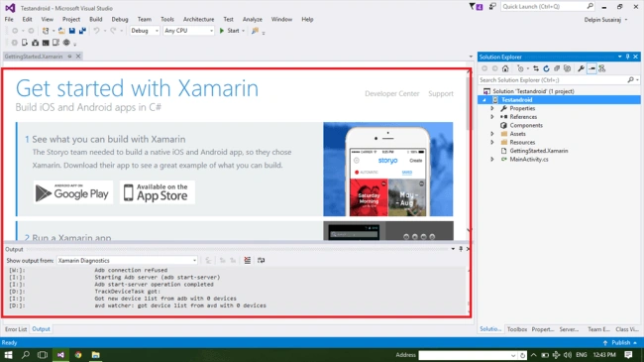Click the Redo arrow icon
The image size is (644, 362).
tap(113, 31)
